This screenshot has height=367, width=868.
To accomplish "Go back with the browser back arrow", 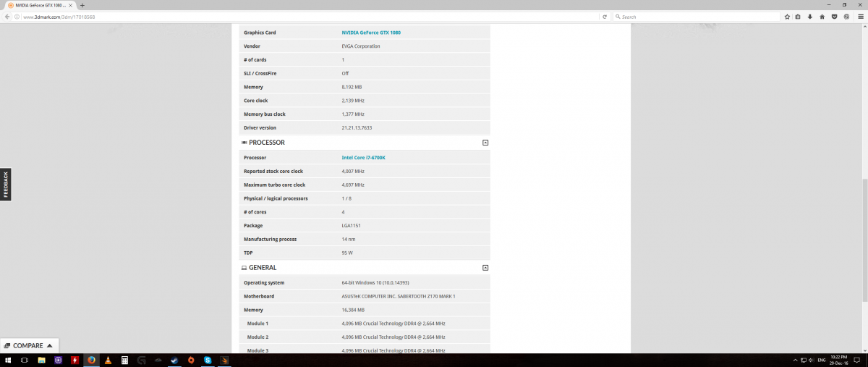I will pos(7,16).
